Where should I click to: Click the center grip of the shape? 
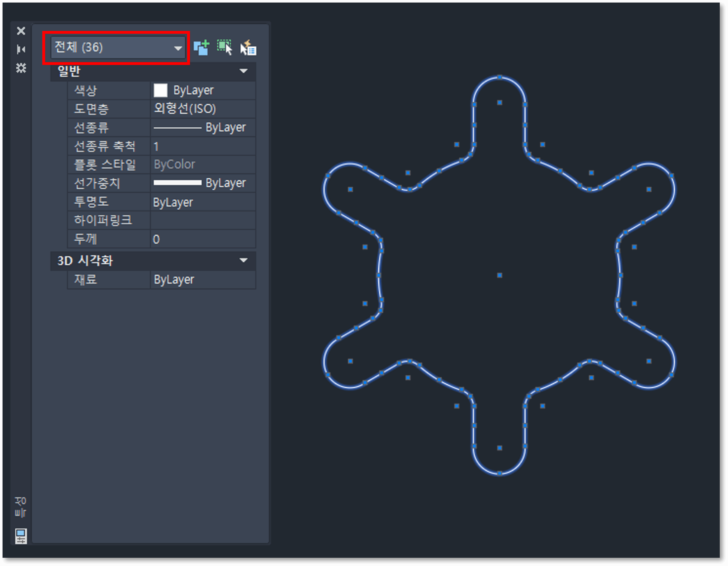coord(499,275)
